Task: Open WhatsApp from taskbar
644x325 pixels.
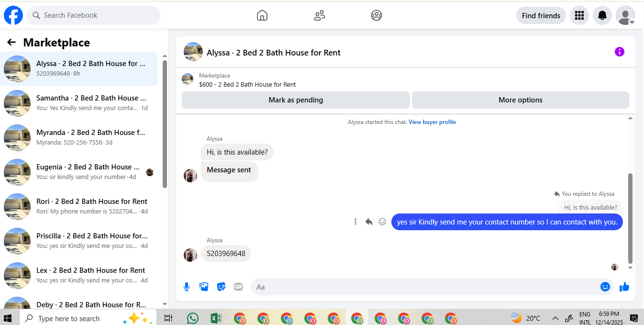Action: [x=193, y=318]
